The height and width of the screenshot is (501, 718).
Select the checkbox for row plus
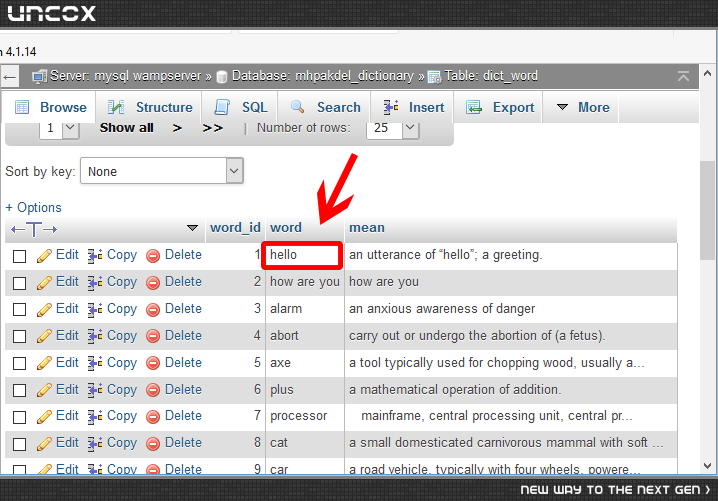click(19, 390)
